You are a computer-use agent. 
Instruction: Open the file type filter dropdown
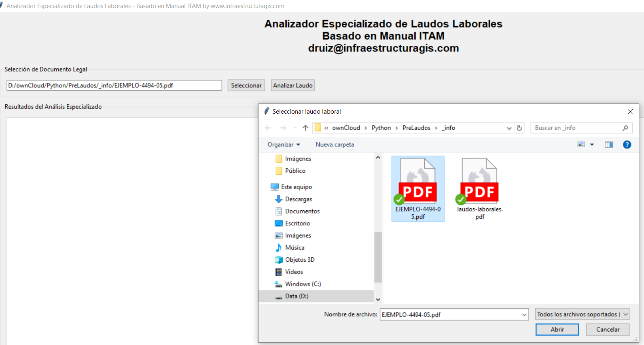[x=583, y=314]
